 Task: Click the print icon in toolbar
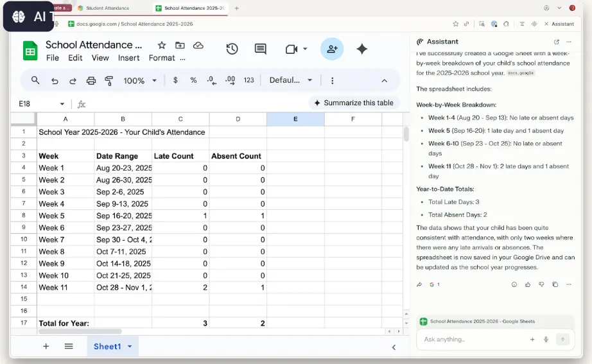(x=91, y=81)
